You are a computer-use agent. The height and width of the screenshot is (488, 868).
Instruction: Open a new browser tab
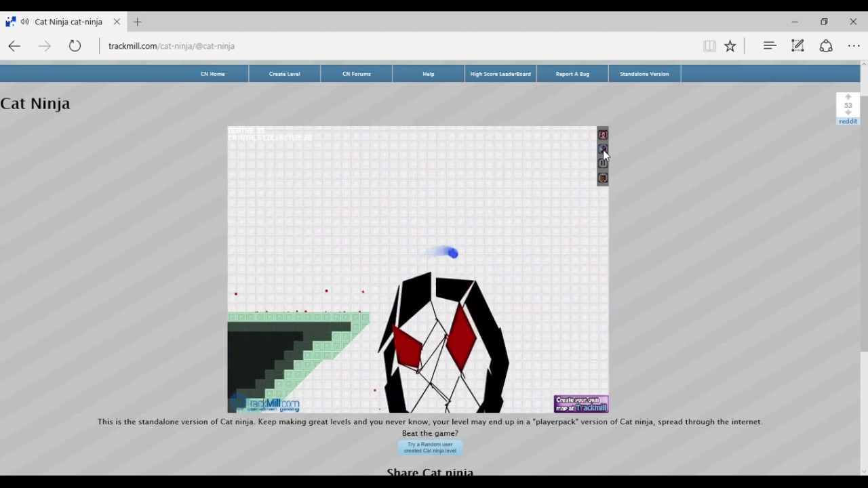click(x=138, y=22)
